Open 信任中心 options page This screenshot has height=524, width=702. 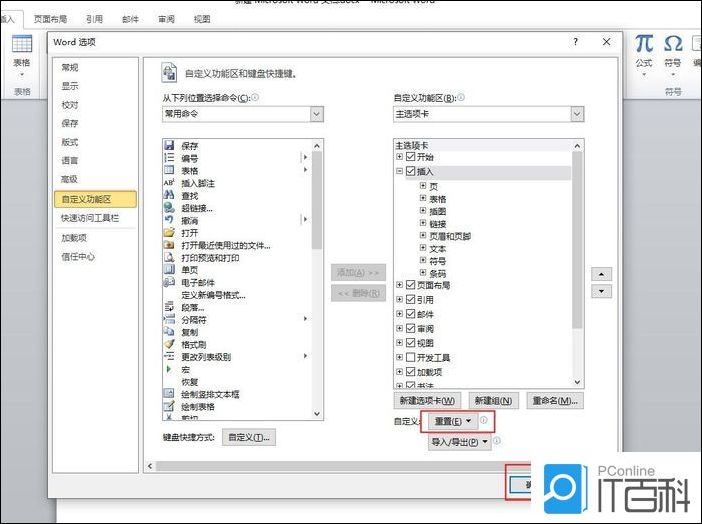coord(78,257)
